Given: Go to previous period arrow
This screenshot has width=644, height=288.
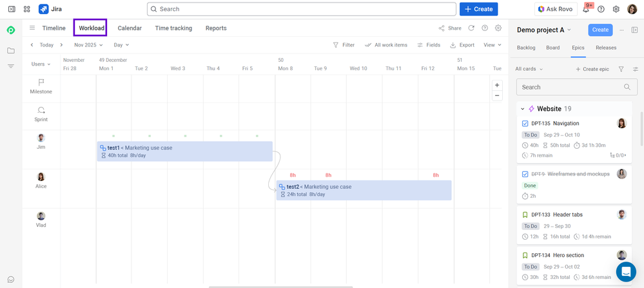Looking at the screenshot, I should 32,45.
